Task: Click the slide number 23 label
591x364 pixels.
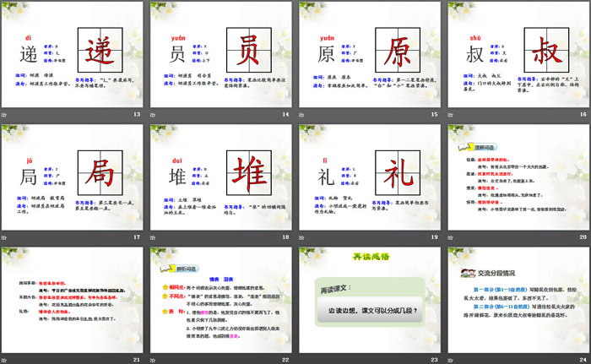Action: tap(434, 360)
